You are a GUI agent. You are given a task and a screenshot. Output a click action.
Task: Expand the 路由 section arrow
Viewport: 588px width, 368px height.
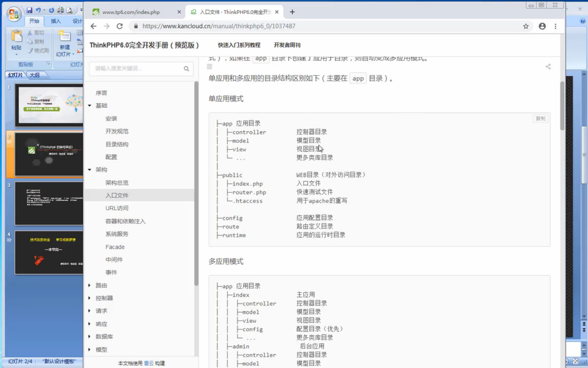pos(89,285)
